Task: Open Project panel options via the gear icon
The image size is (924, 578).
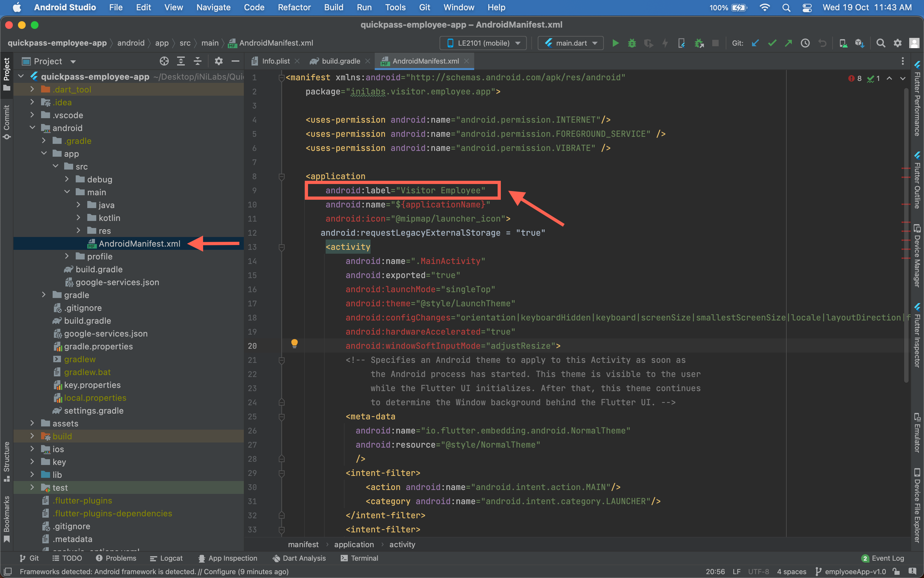Action: coord(218,61)
